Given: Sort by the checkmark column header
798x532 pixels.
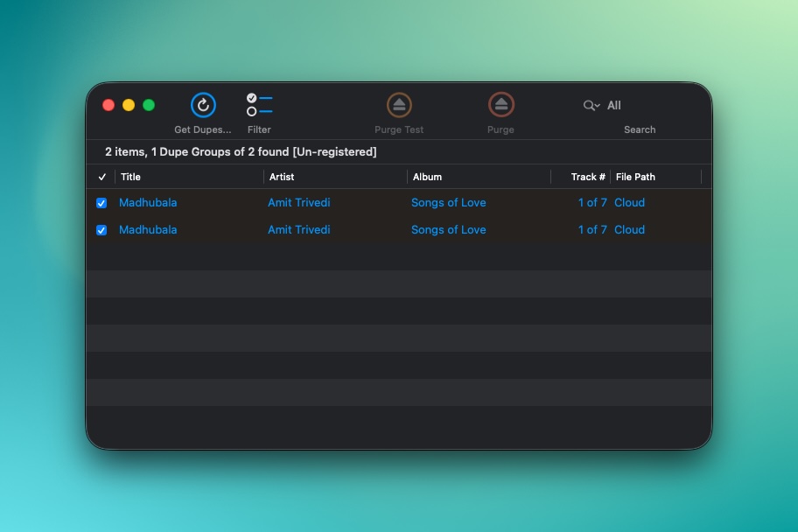Looking at the screenshot, I should point(101,177).
